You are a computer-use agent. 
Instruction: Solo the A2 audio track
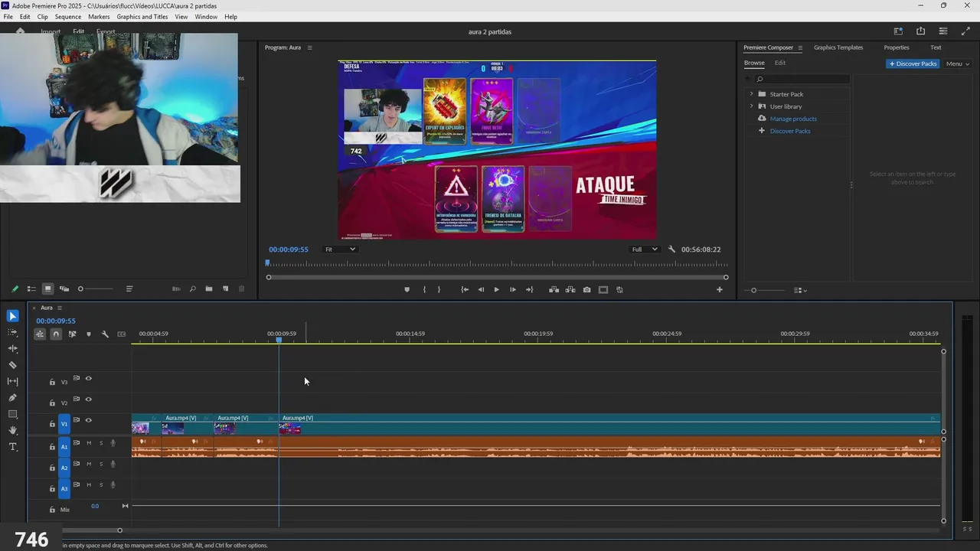tap(100, 464)
